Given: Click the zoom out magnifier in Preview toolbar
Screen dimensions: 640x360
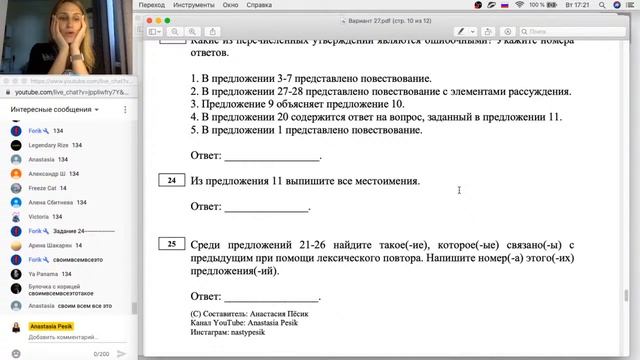Looking at the screenshot, I should [x=175, y=32].
